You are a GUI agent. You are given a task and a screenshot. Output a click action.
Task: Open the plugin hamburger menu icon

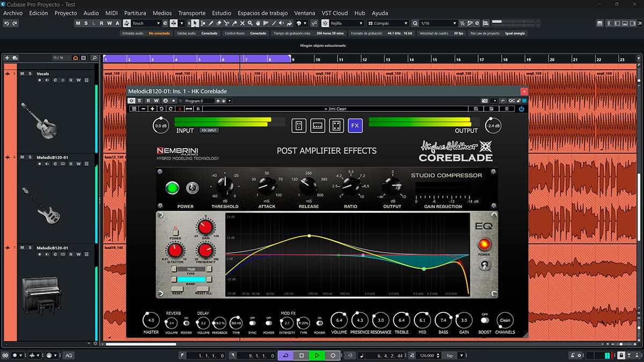tap(134, 109)
